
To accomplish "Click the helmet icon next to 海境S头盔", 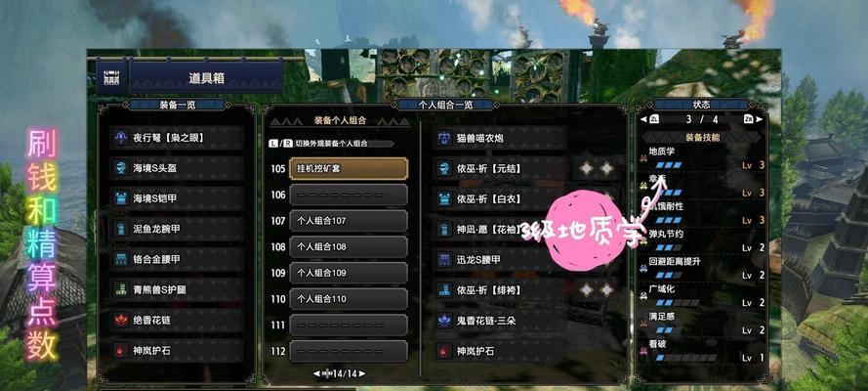I will tap(121, 168).
